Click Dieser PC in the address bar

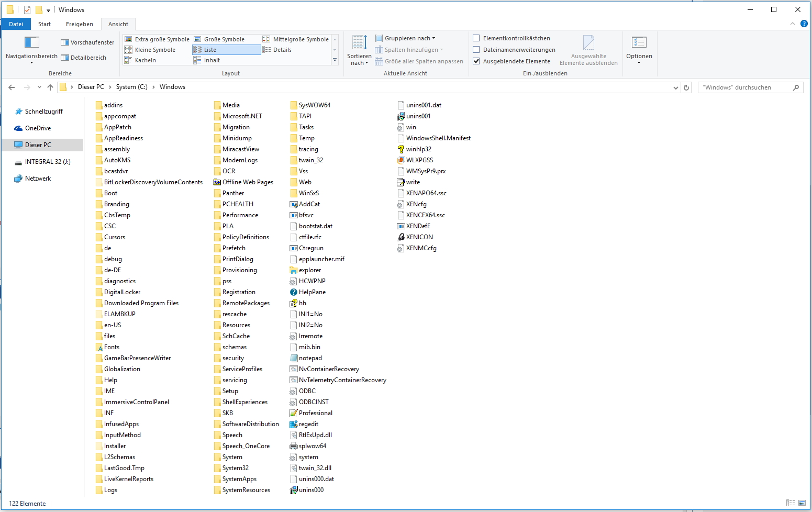(91, 87)
